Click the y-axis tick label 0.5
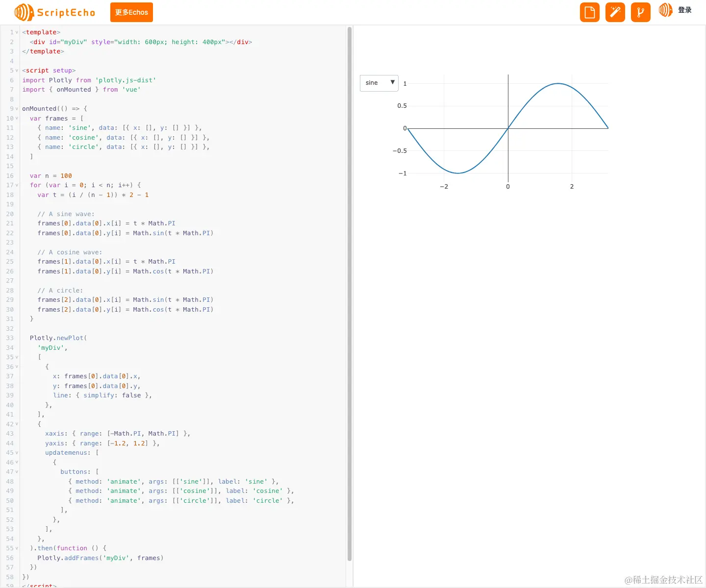 tap(402, 106)
